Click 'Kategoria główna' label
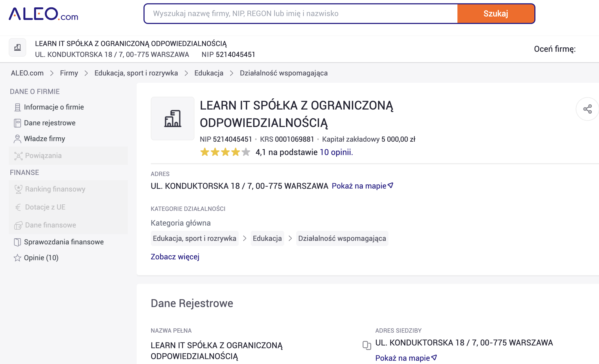The width and height of the screenshot is (599, 364). [x=181, y=223]
